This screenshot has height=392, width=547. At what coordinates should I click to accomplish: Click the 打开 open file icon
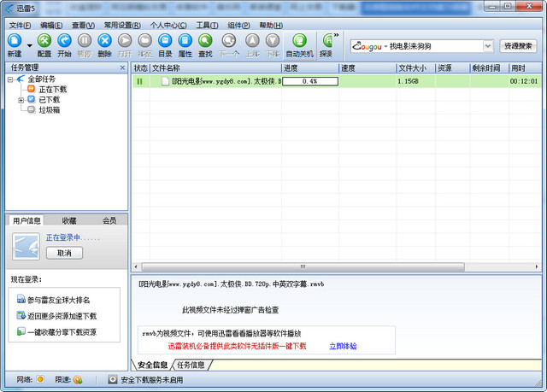(125, 45)
